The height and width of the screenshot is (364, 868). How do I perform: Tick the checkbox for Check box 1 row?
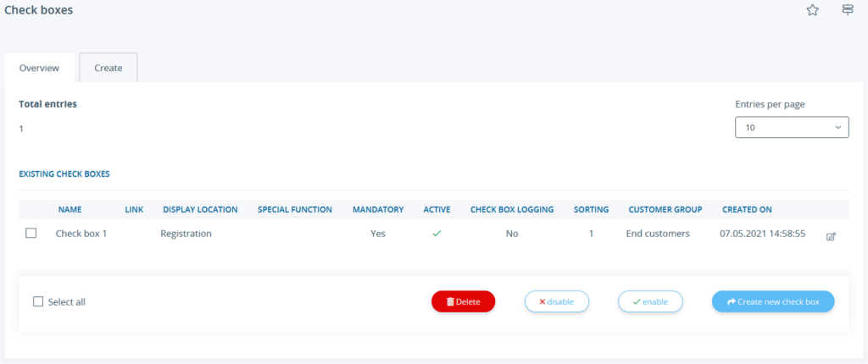coord(31,234)
